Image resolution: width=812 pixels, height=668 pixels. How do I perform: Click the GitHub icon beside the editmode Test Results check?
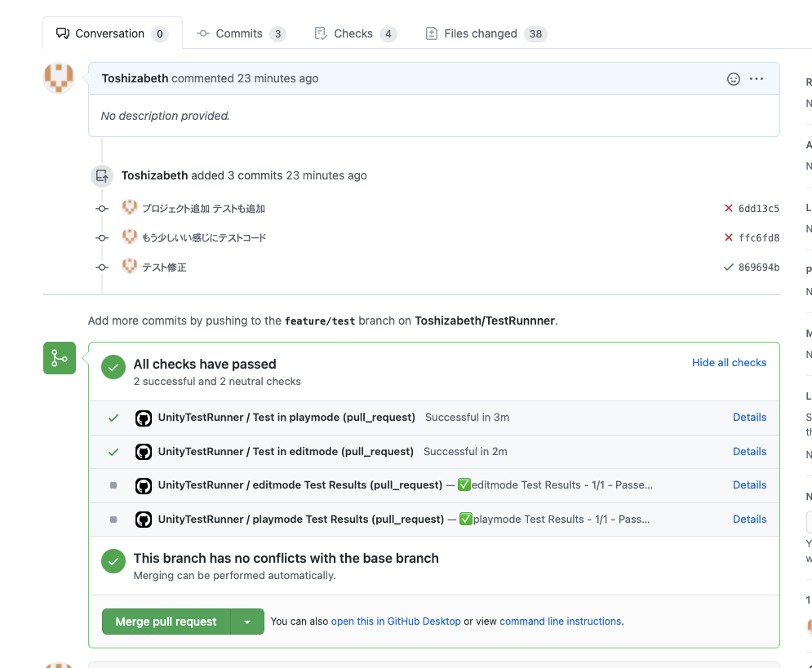click(x=144, y=485)
